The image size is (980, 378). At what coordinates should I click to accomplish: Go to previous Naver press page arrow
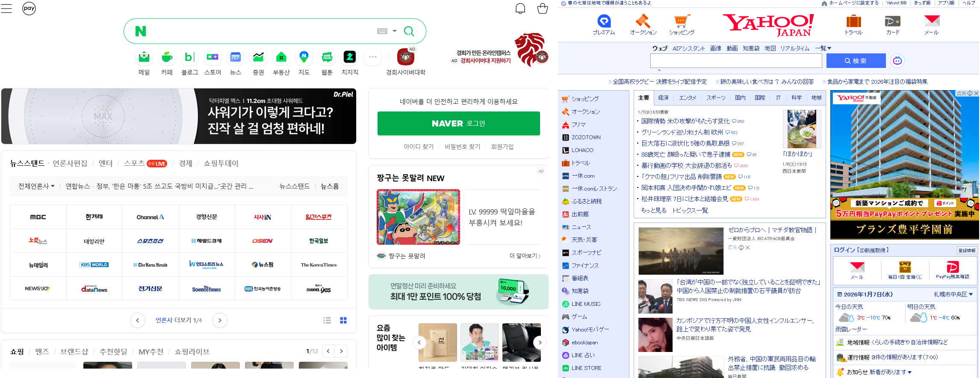tap(138, 320)
